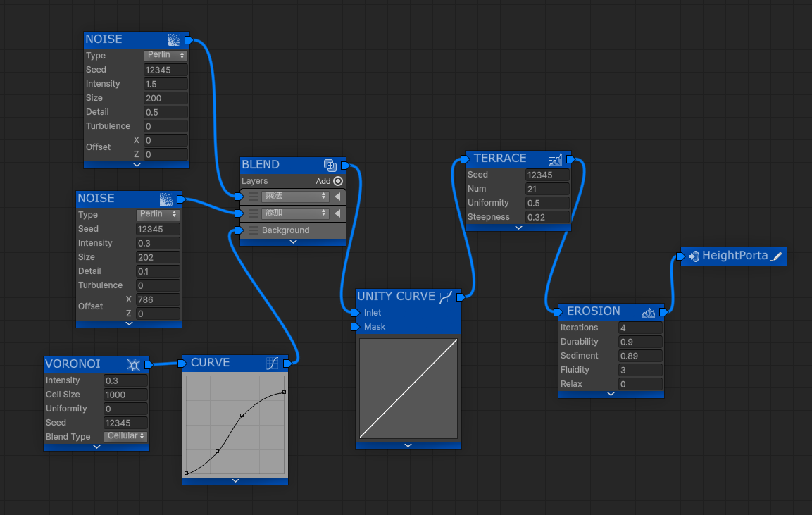Click the Unity Curve Inlet port
The width and height of the screenshot is (812, 515).
click(355, 312)
